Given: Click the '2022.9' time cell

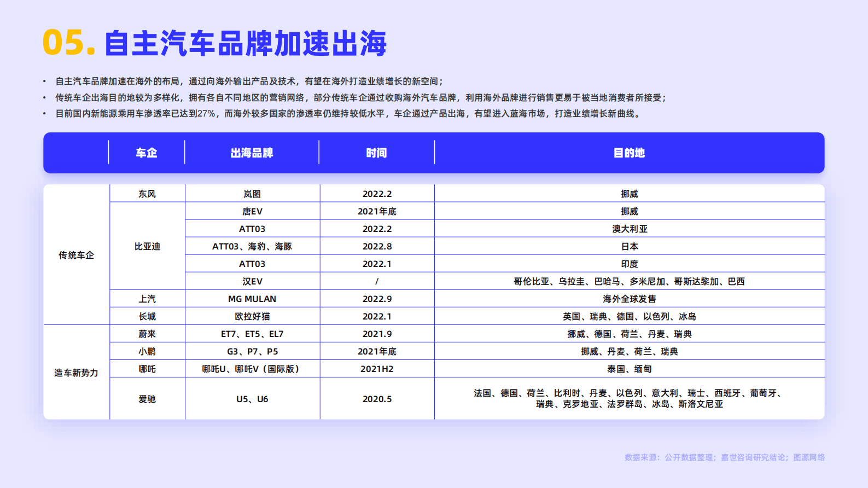Looking at the screenshot, I should click(377, 299).
